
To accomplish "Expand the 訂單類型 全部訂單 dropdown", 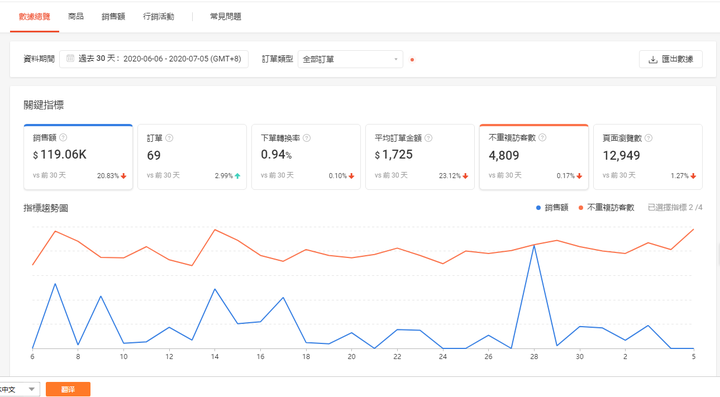I will pyautogui.click(x=350, y=59).
